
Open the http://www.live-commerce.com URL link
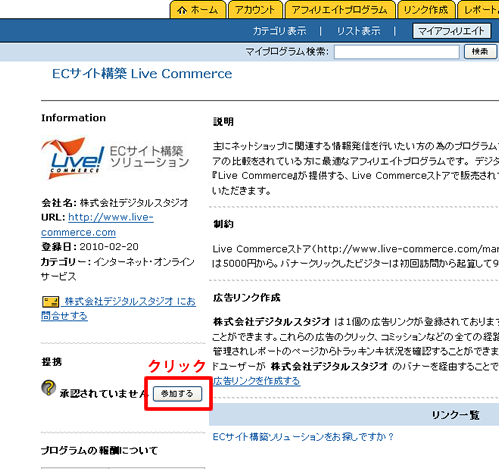(97, 225)
